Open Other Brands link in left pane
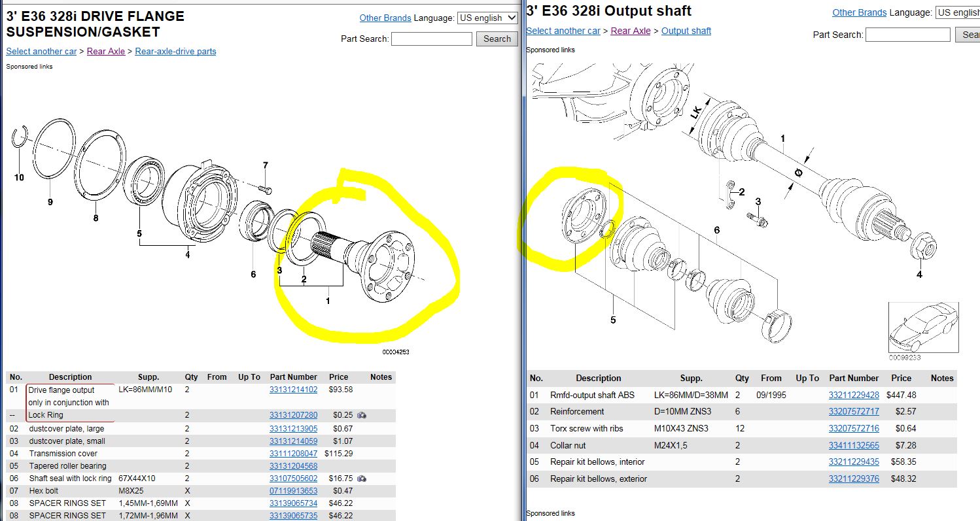This screenshot has height=521, width=980. [385, 18]
